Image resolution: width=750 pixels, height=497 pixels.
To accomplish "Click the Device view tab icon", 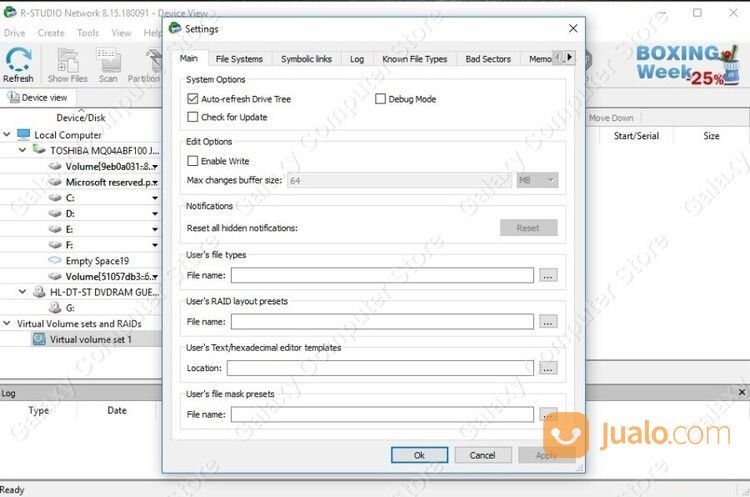I will click(x=13, y=97).
